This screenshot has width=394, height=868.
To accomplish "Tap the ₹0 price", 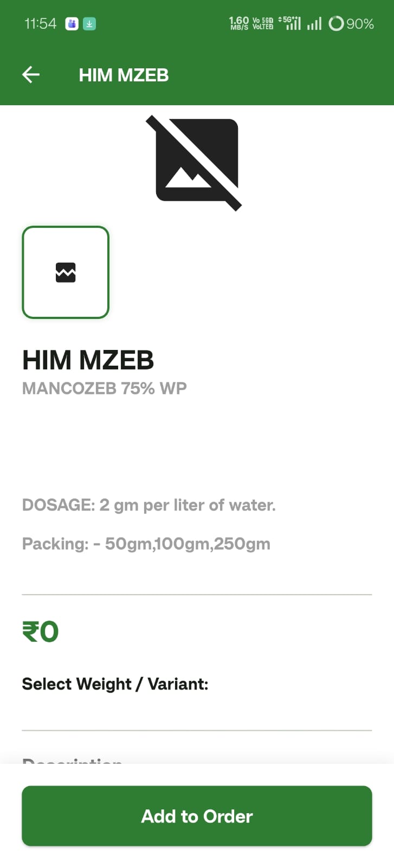I will (x=40, y=631).
